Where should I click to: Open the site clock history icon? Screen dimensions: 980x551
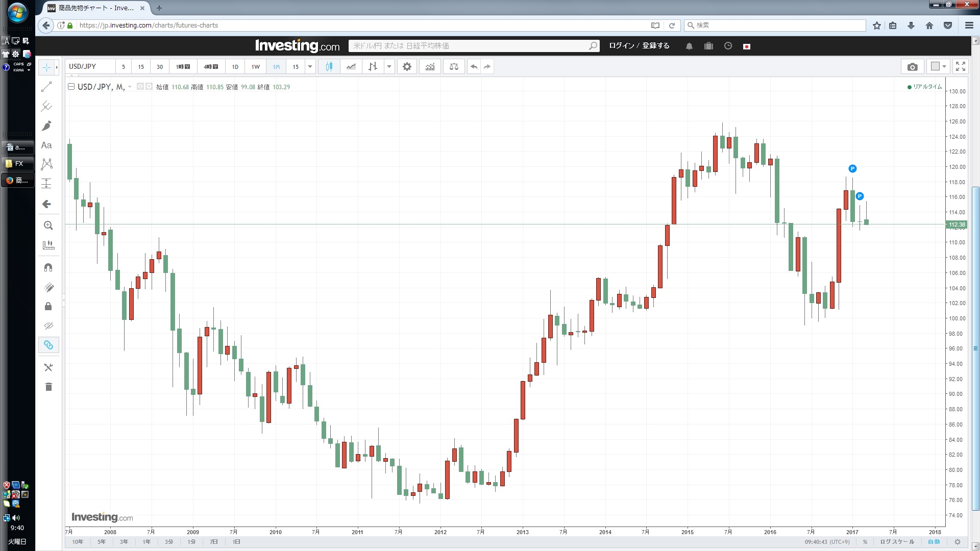728,46
